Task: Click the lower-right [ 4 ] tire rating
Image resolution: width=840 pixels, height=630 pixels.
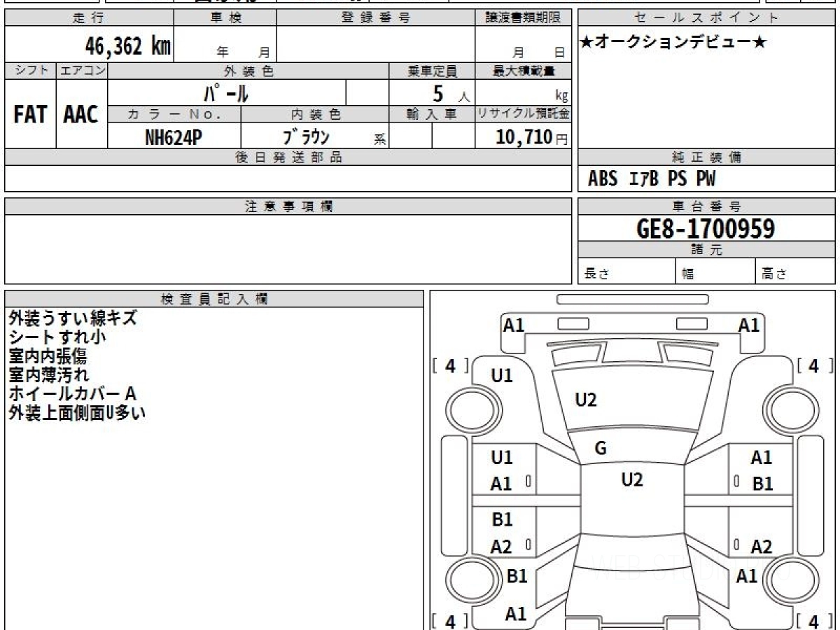Action: pos(814,620)
